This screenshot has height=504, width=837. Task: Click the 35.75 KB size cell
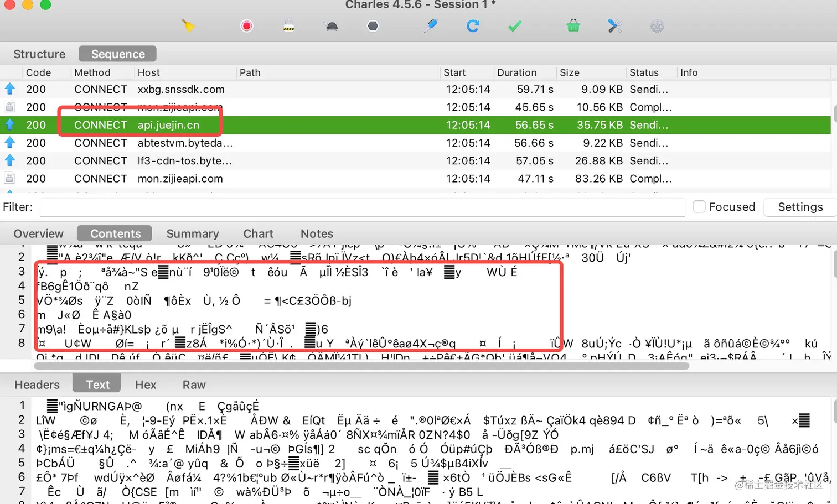[600, 125]
